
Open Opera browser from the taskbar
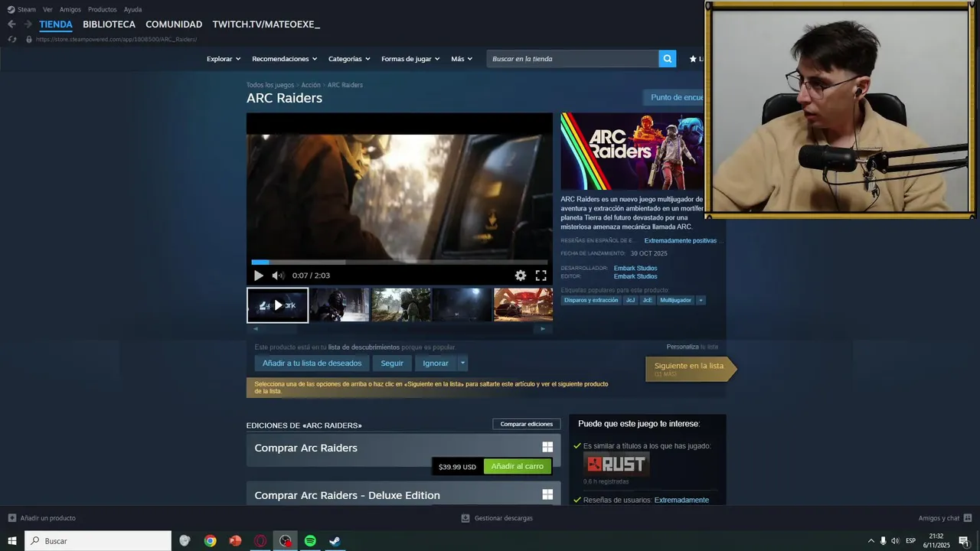260,541
